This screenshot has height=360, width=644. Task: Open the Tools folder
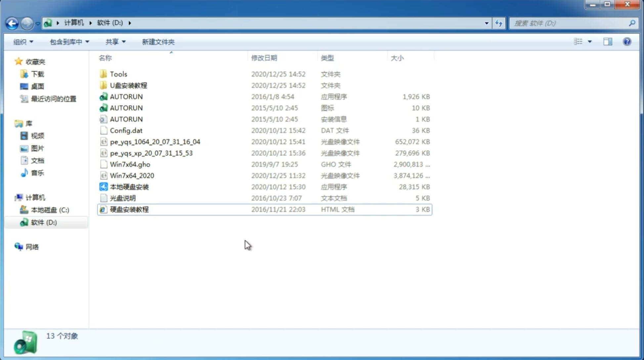(118, 74)
